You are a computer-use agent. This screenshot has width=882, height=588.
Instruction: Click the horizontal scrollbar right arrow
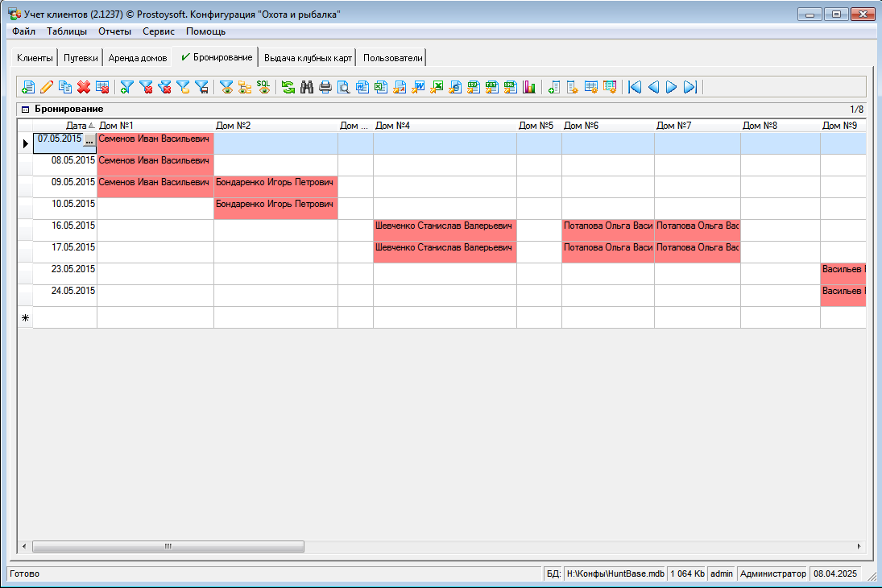coord(859,546)
